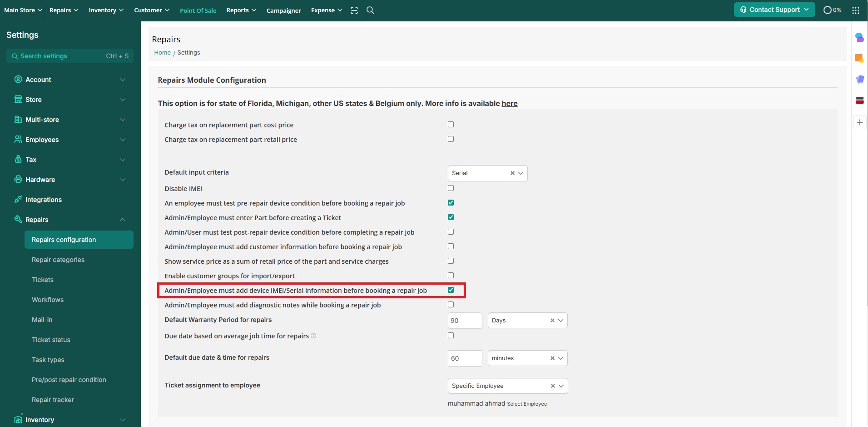Click the plus icon in right sidebar
Screen dimensions: 868x427
859,122
